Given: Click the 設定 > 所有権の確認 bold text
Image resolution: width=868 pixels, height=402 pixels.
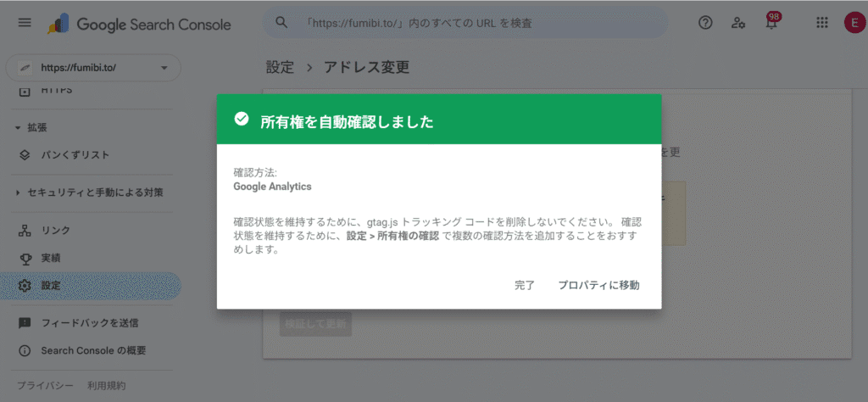Looking at the screenshot, I should [394, 235].
